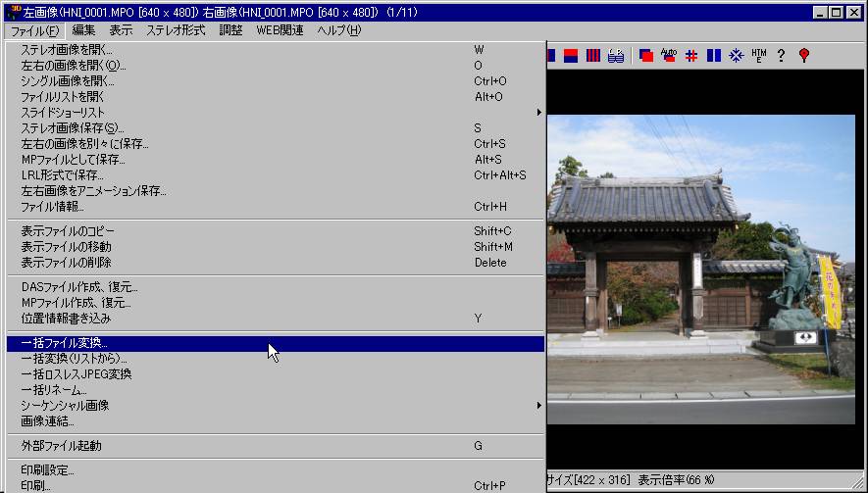Image resolution: width=868 pixels, height=493 pixels.
Task: Select 印刷設定 from the menu
Action: coord(47,469)
